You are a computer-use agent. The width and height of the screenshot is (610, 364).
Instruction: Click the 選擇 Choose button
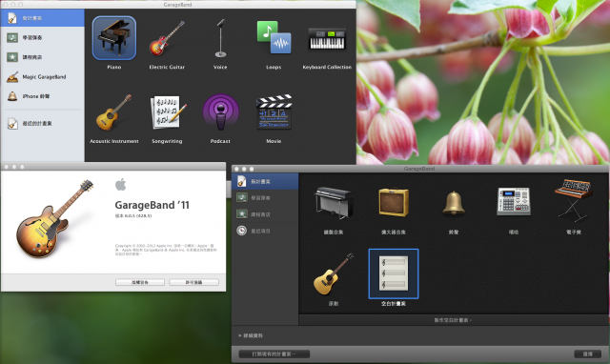[588, 354]
